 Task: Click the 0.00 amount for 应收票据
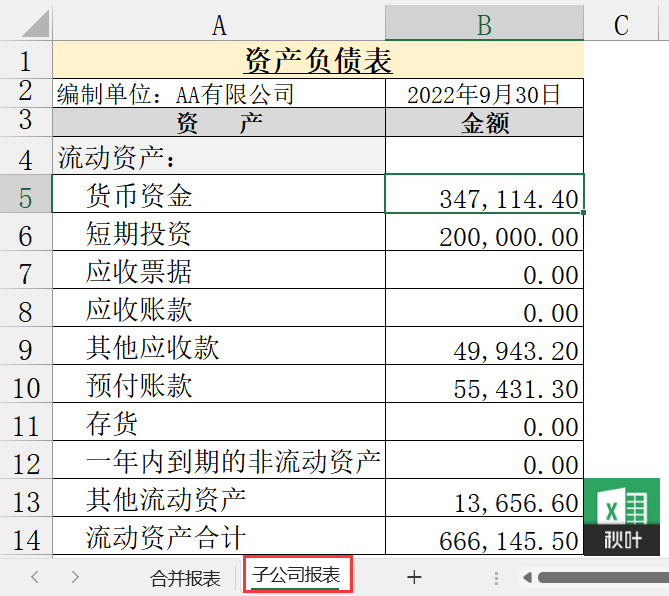[x=484, y=270]
